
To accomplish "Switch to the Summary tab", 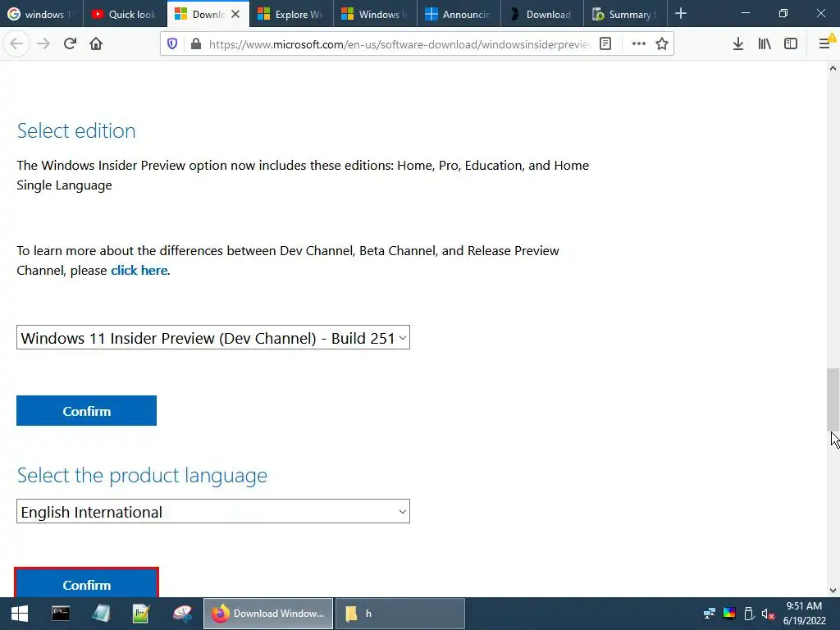I will click(625, 14).
